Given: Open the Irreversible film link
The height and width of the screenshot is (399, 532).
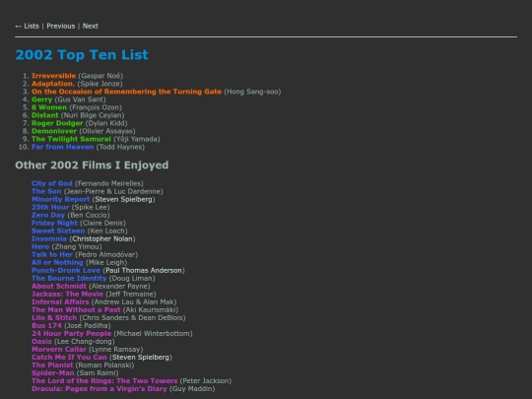Looking at the screenshot, I should (x=53, y=76).
